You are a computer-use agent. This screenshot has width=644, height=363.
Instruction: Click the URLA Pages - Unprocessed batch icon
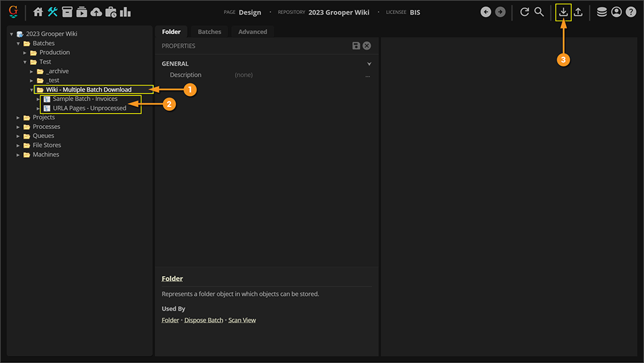pyautogui.click(x=47, y=108)
